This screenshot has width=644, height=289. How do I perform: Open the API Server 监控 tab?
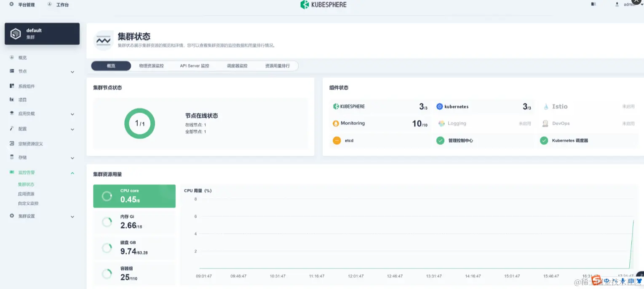(x=194, y=65)
